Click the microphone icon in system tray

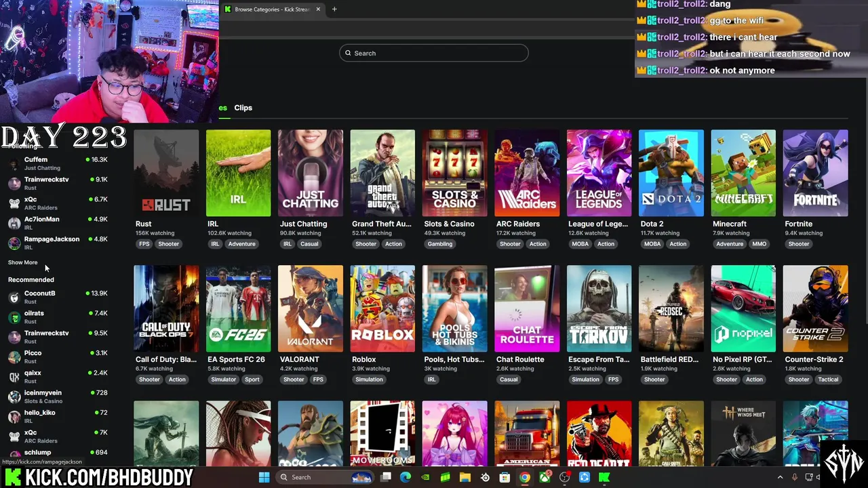click(794, 477)
